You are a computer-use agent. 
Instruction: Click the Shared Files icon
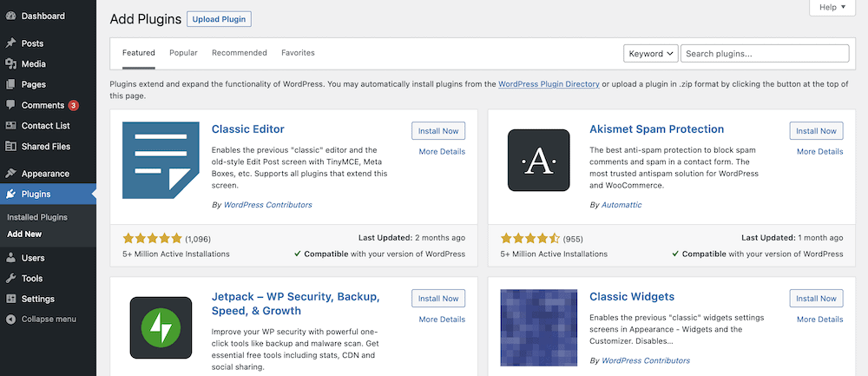(x=10, y=146)
